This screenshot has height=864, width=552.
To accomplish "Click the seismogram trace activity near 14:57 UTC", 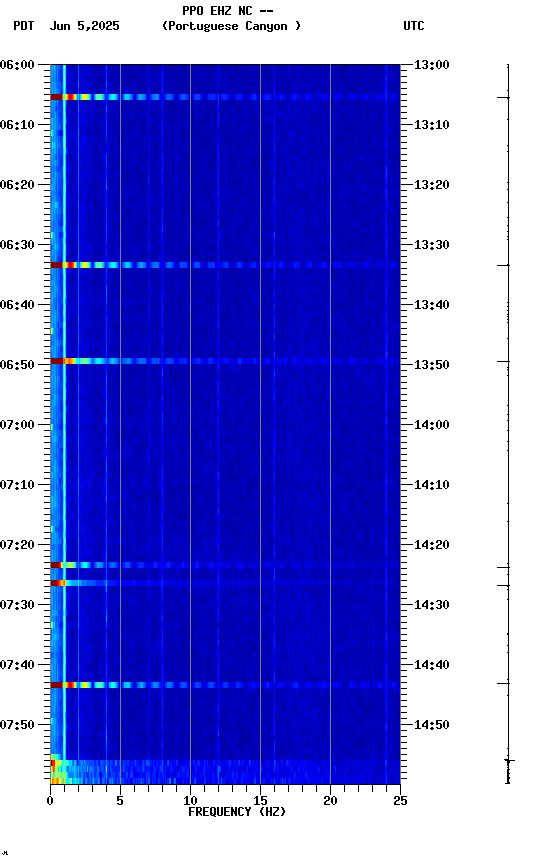I will [508, 771].
